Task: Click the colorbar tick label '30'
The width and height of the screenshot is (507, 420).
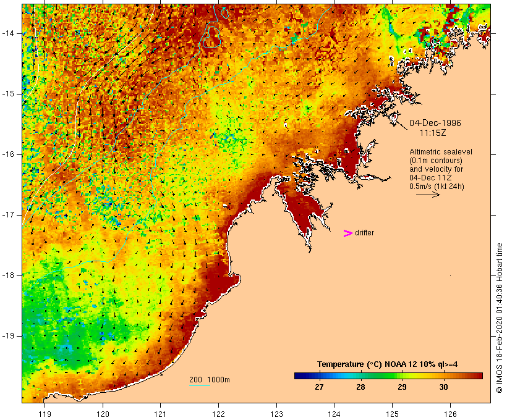Action: (x=444, y=387)
